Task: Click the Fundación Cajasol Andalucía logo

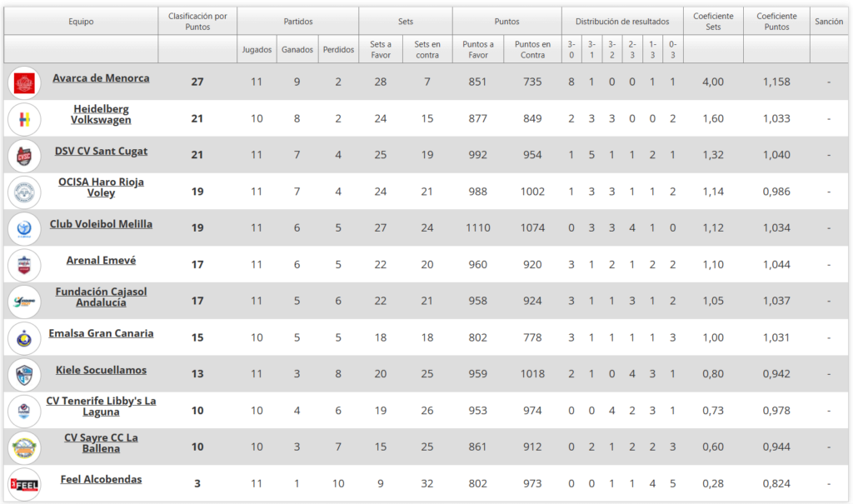Action: (x=24, y=301)
